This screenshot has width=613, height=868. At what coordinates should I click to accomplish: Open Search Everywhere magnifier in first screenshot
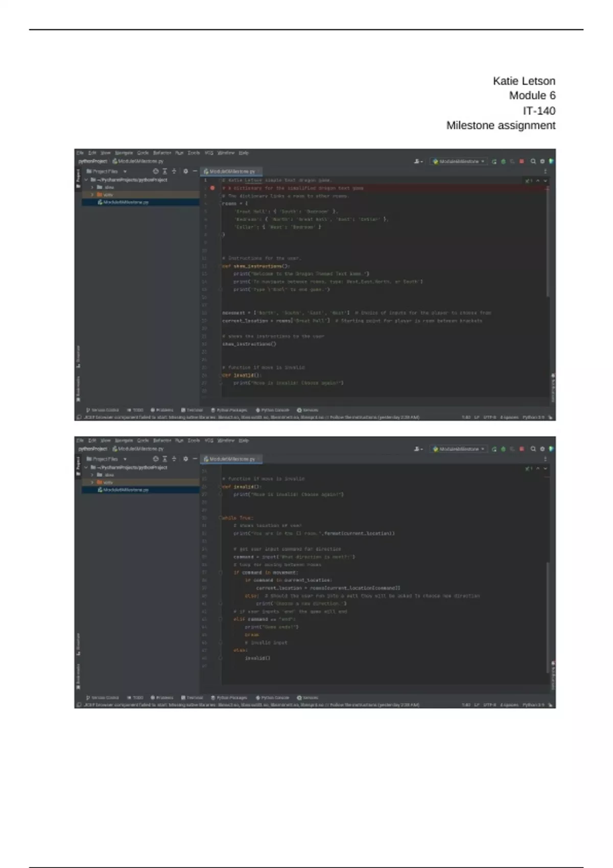point(533,161)
